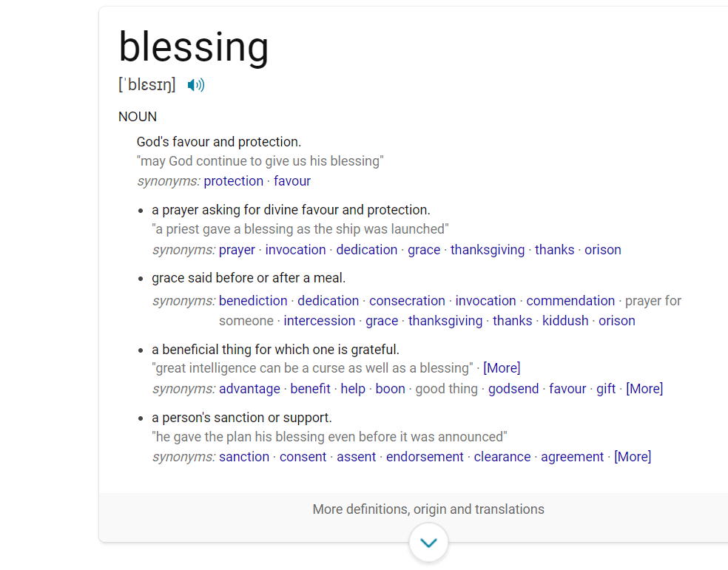Expand [More] synonyms after gift
The height and width of the screenshot is (570, 728).
click(644, 389)
